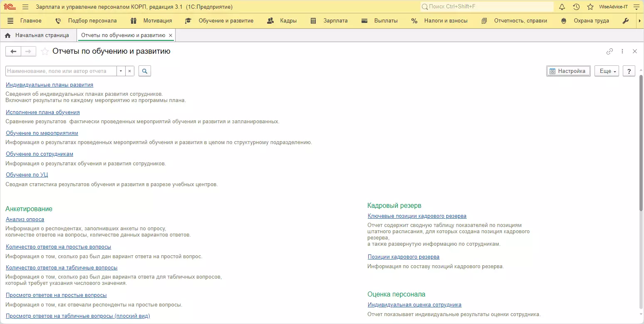The image size is (644, 324).
Task: Open Количество ответов на простые вопросы report
Action: click(x=59, y=247)
